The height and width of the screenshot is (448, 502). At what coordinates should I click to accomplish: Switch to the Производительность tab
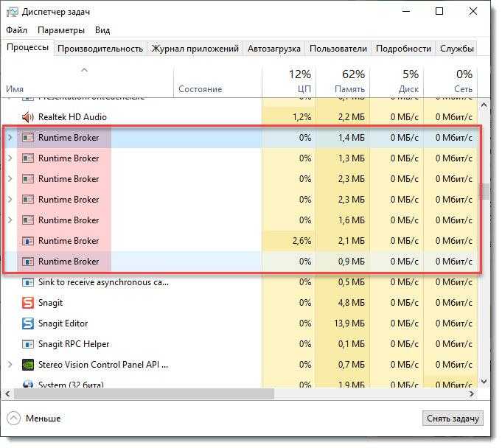pyautogui.click(x=100, y=49)
